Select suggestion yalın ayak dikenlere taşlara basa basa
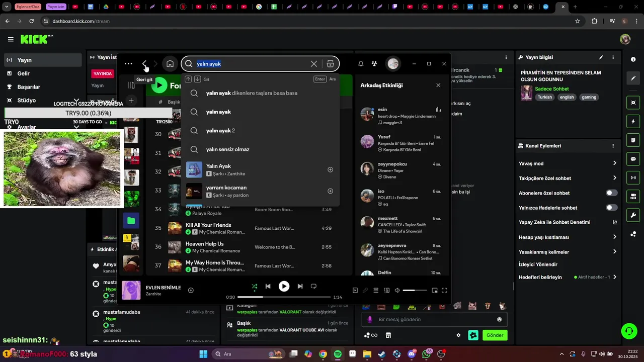644x362 pixels. click(x=260, y=93)
